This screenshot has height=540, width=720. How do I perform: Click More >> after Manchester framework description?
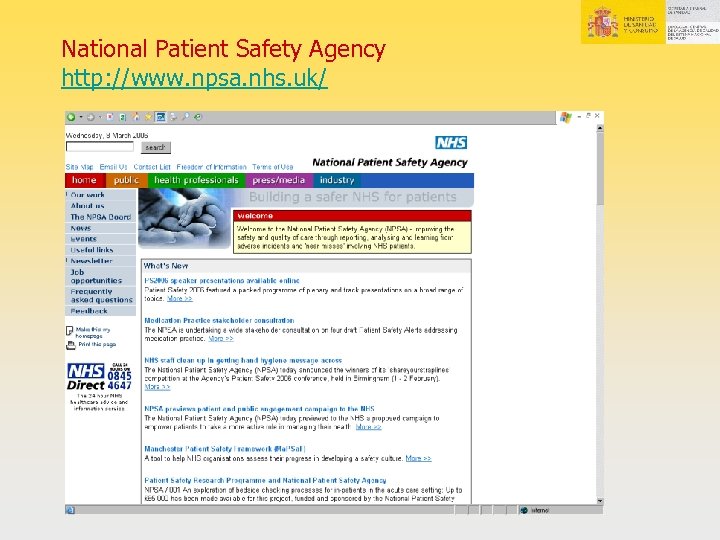tap(418, 458)
